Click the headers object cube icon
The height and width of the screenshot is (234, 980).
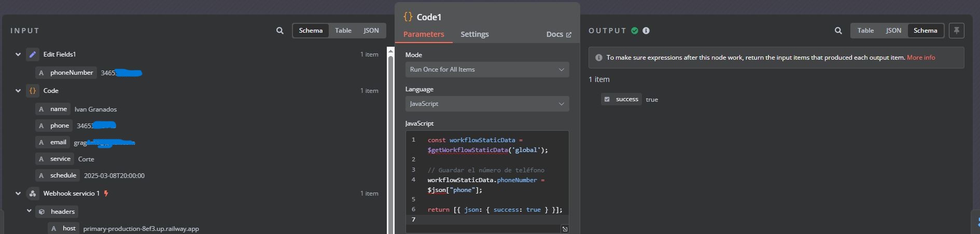(x=41, y=212)
